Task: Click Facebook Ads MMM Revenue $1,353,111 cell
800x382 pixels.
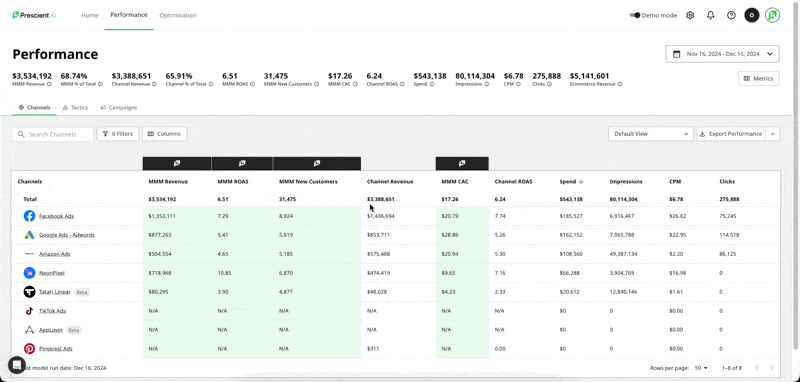Action: tap(177, 216)
